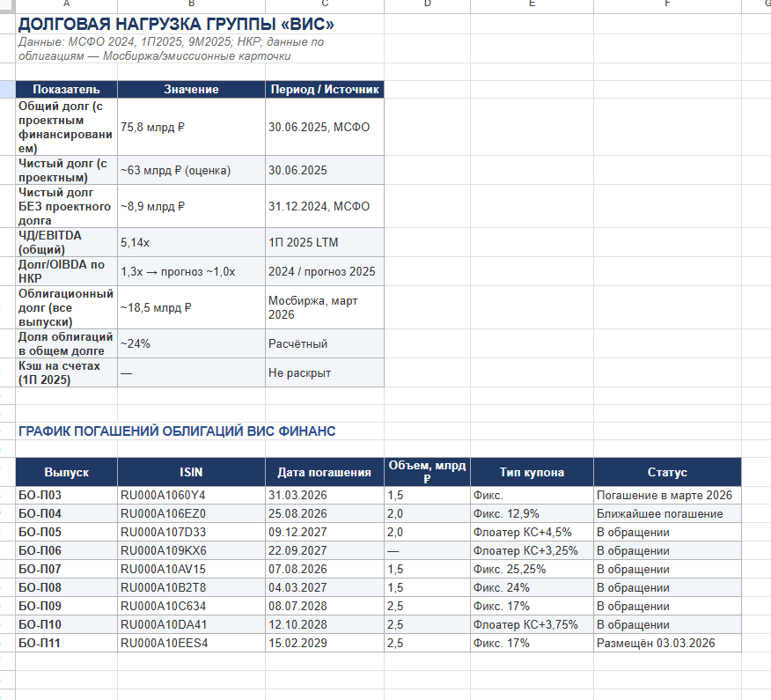Select ISIN cell «RU000A10EES4»
Viewport: 771px width, 700px height.
191,643
